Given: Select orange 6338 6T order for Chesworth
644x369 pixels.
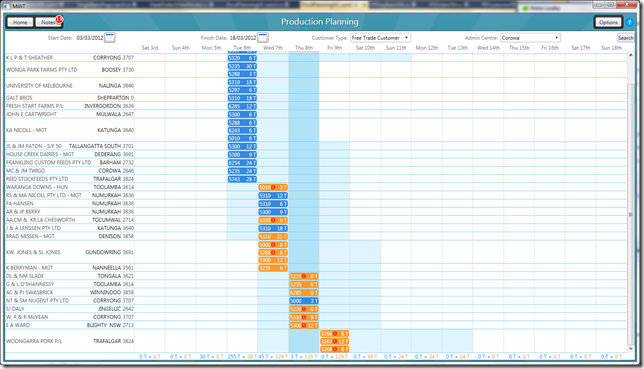Looking at the screenshot, I should pos(273,220).
